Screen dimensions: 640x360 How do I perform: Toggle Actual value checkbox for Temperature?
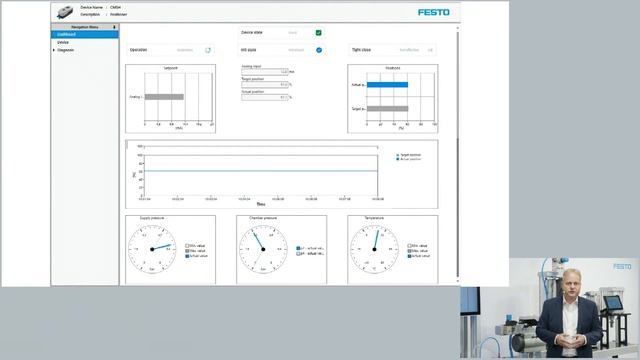pos(409,256)
